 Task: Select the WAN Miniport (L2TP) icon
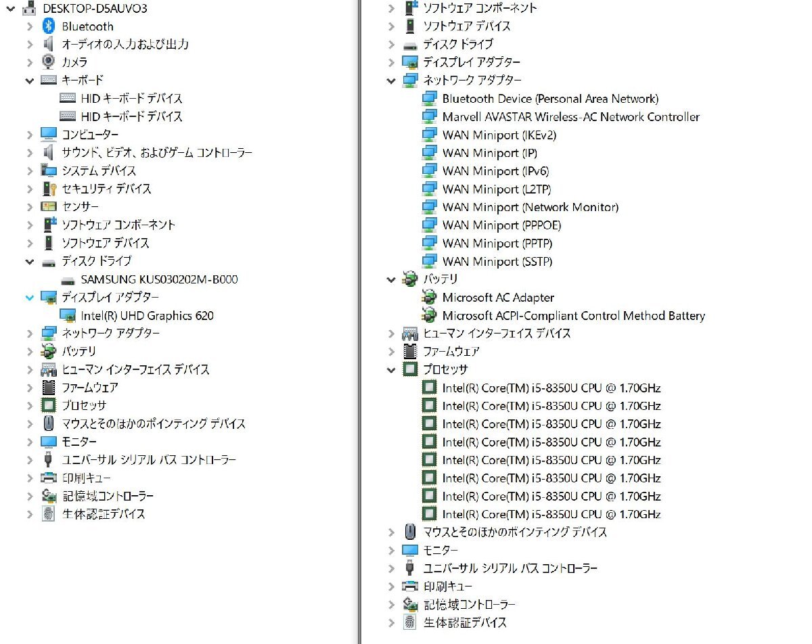point(429,189)
